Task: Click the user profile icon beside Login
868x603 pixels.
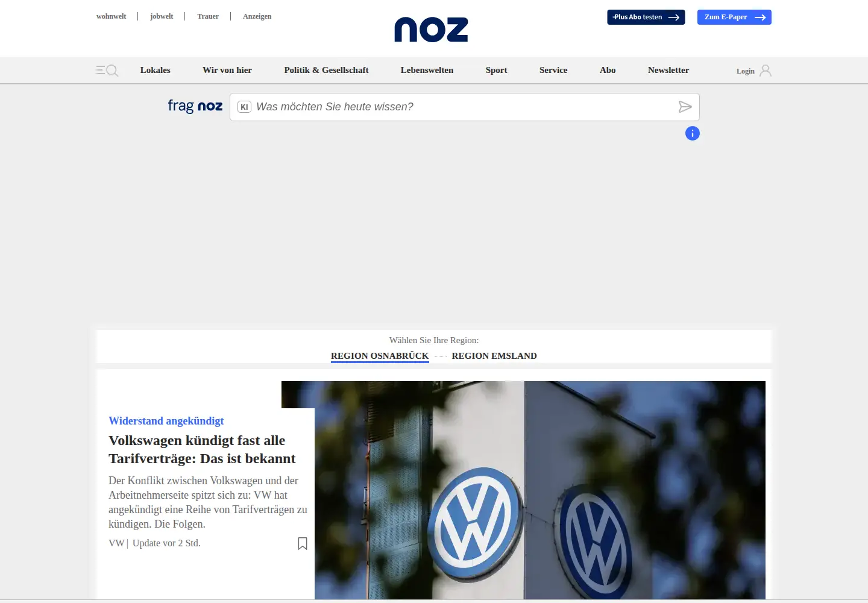Action: pyautogui.click(x=766, y=71)
